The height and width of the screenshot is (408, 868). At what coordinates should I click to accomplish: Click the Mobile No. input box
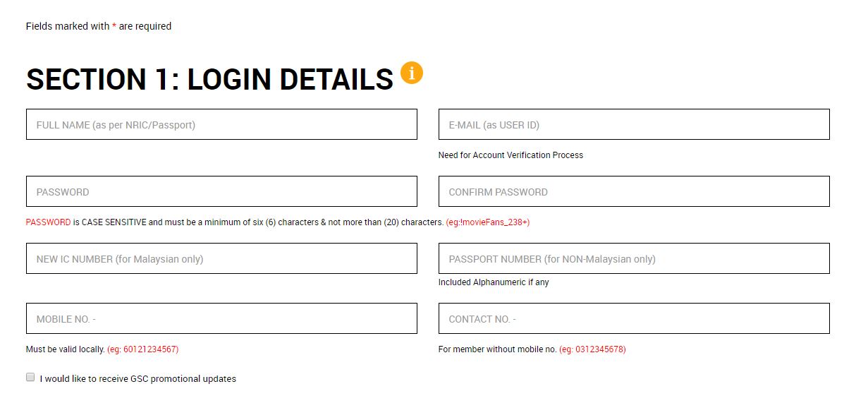point(221,319)
